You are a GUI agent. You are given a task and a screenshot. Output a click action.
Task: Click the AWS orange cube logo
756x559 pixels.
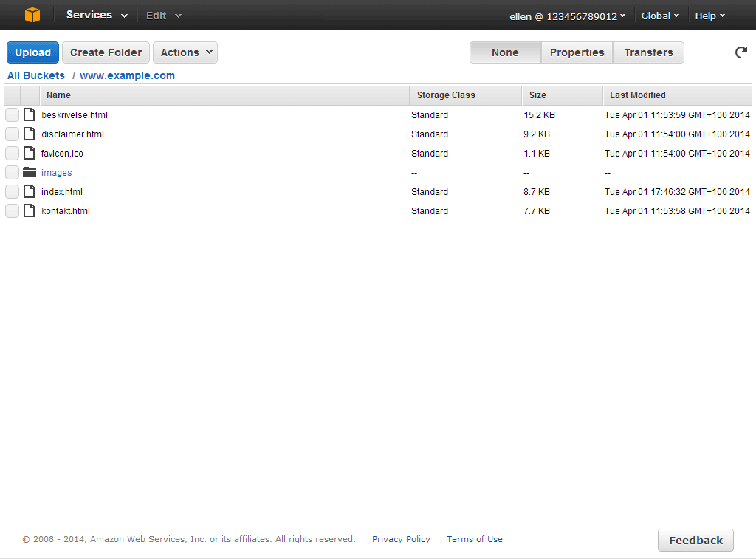tap(32, 15)
